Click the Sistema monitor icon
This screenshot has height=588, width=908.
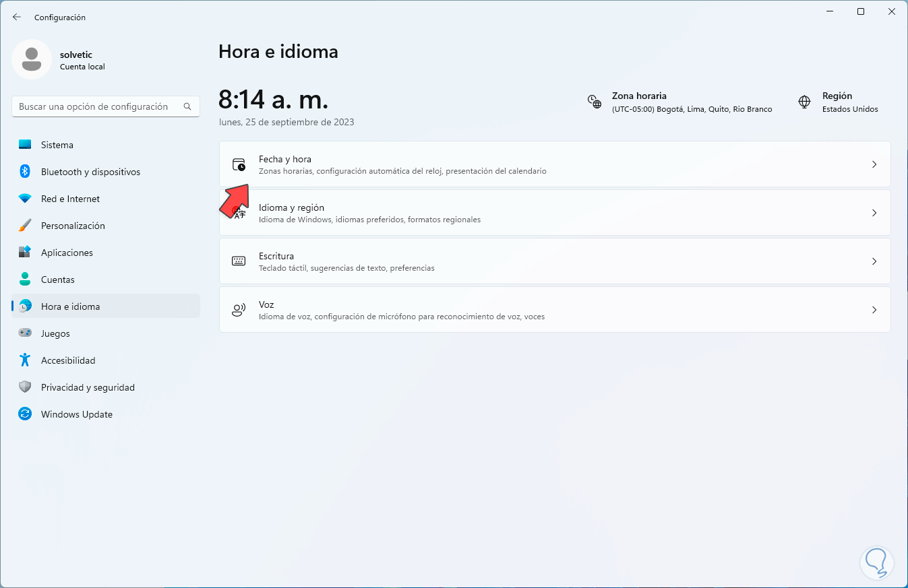(x=25, y=145)
